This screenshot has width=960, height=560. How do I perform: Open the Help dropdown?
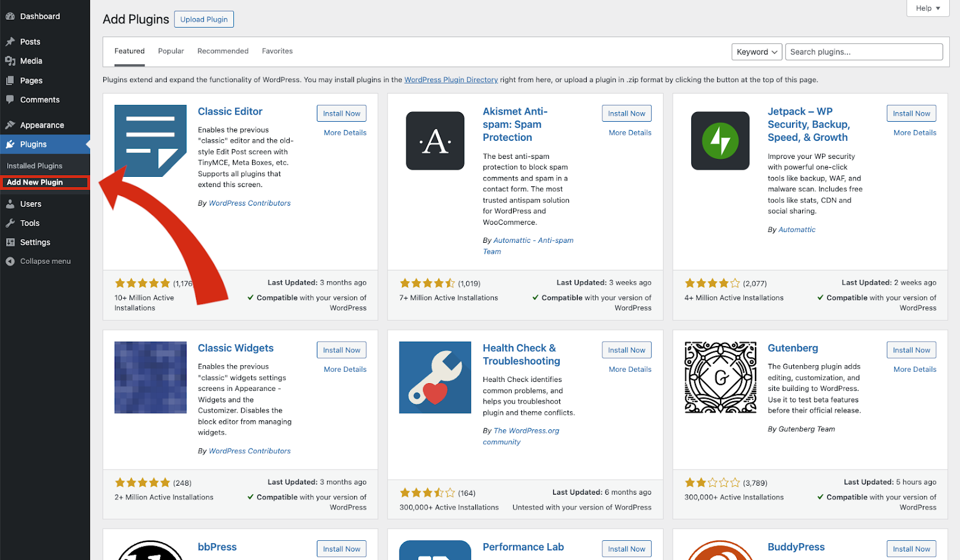(928, 8)
